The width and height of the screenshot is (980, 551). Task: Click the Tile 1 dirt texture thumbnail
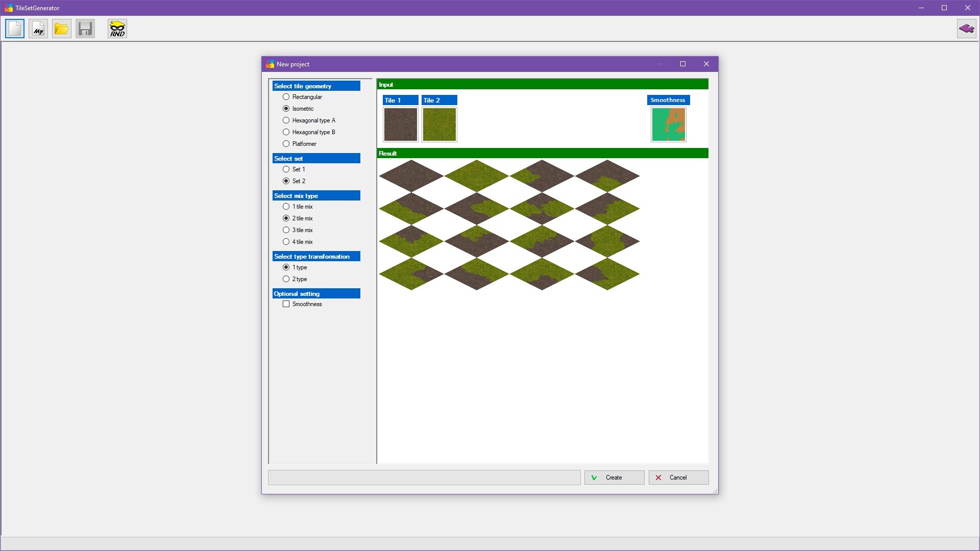tap(401, 124)
